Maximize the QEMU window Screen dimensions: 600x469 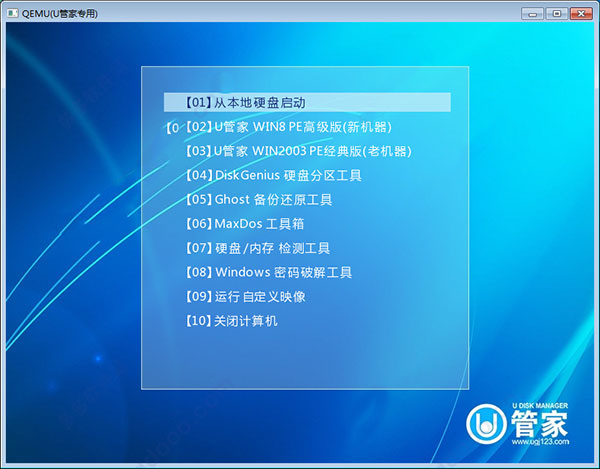(557, 14)
